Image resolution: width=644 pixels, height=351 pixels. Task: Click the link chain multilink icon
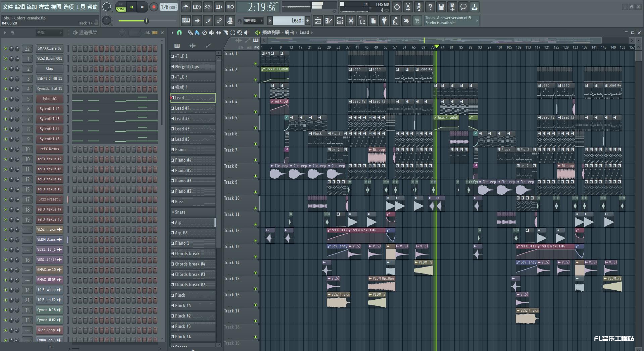pyautogui.click(x=219, y=21)
